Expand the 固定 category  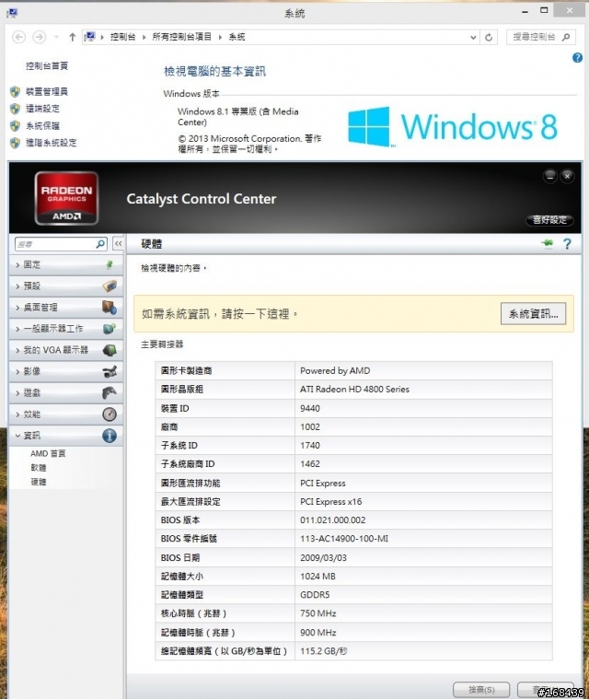click(x=65, y=264)
